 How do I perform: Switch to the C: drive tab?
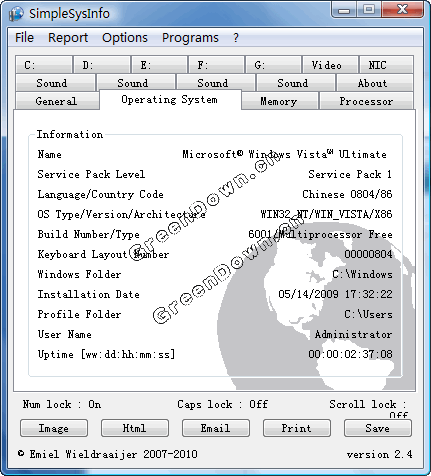click(44, 65)
